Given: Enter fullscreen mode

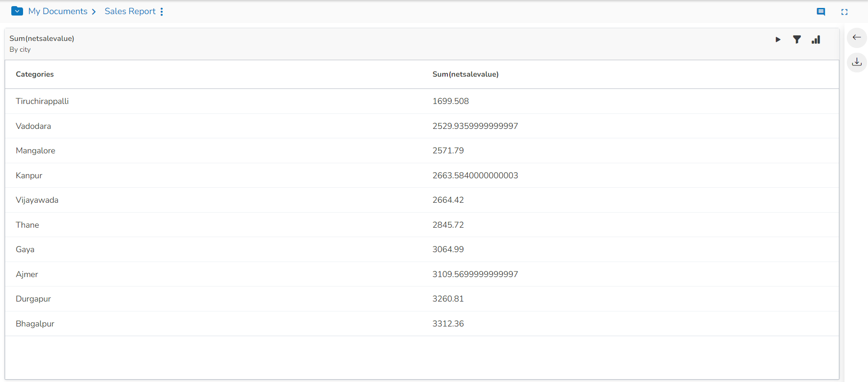Looking at the screenshot, I should [x=844, y=12].
